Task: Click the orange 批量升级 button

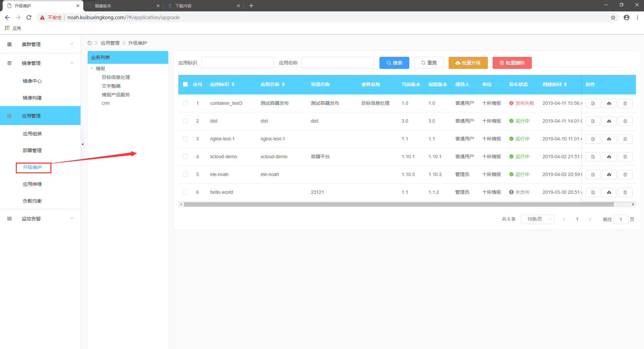Action: coord(468,63)
